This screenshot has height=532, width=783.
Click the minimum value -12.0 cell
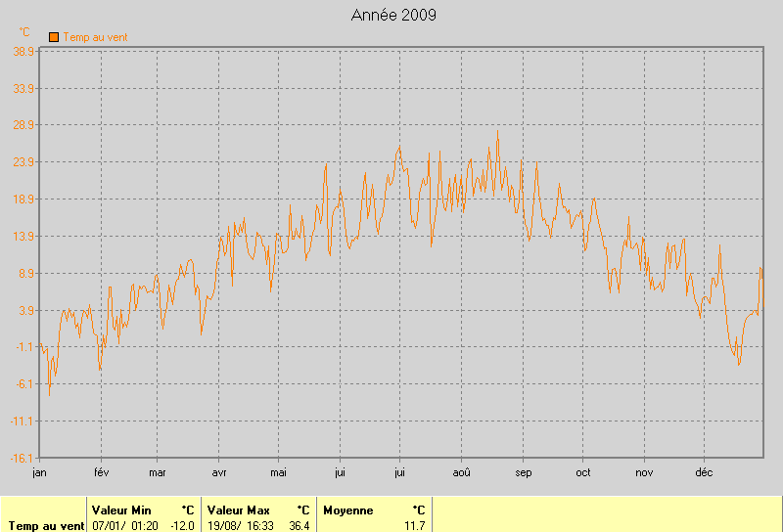coord(183,525)
